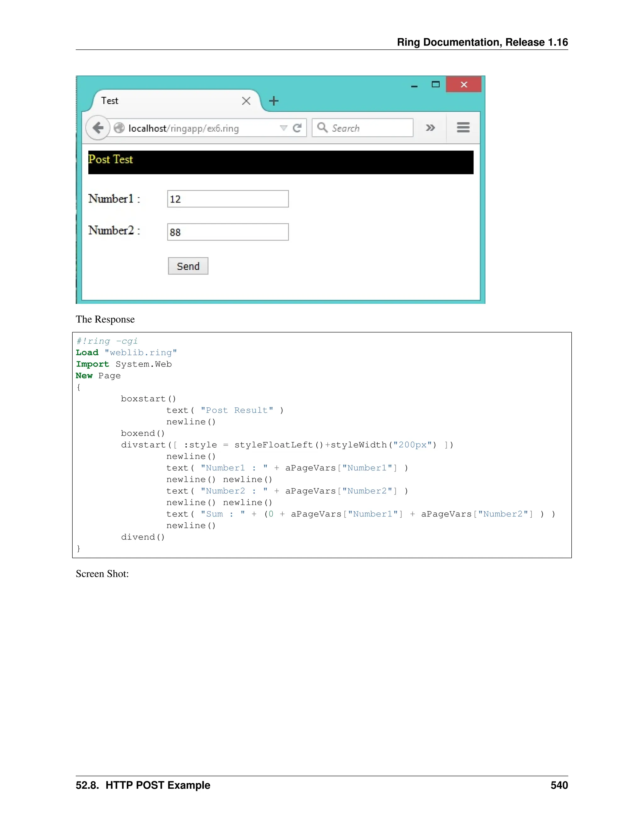Close the Test tab

(246, 101)
